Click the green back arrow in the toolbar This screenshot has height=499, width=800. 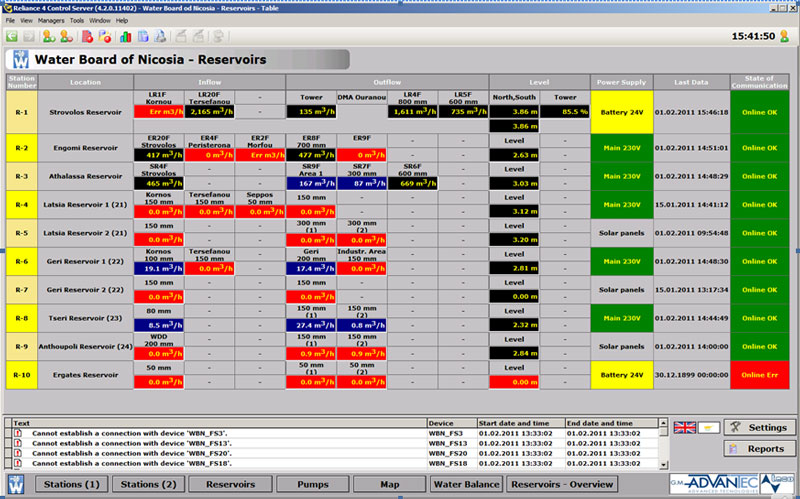coord(11,36)
